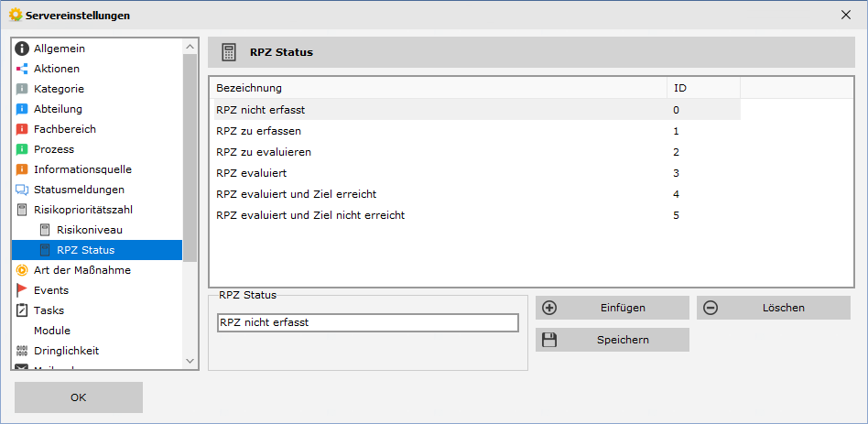
Task: Click the Löschen button
Action: pos(774,308)
